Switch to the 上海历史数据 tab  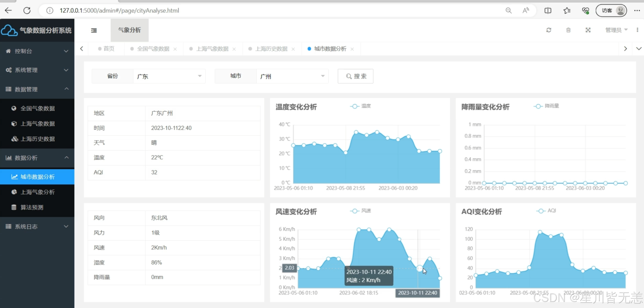pyautogui.click(x=271, y=49)
